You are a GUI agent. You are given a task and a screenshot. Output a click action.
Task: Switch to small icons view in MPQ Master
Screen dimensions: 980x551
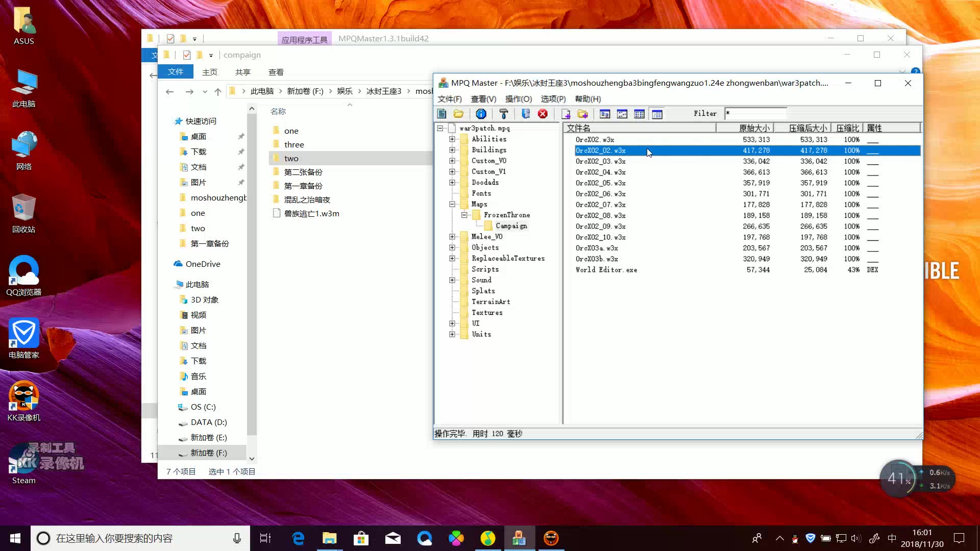pos(622,114)
